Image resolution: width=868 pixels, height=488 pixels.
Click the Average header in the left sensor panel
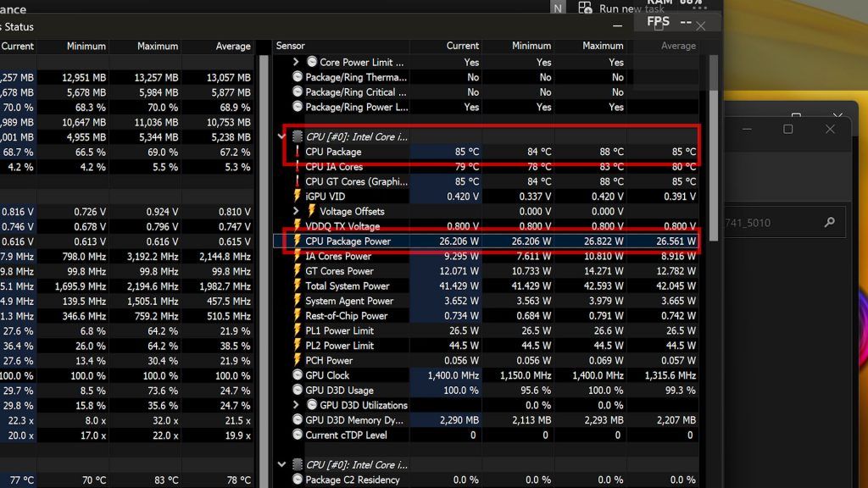pos(233,47)
